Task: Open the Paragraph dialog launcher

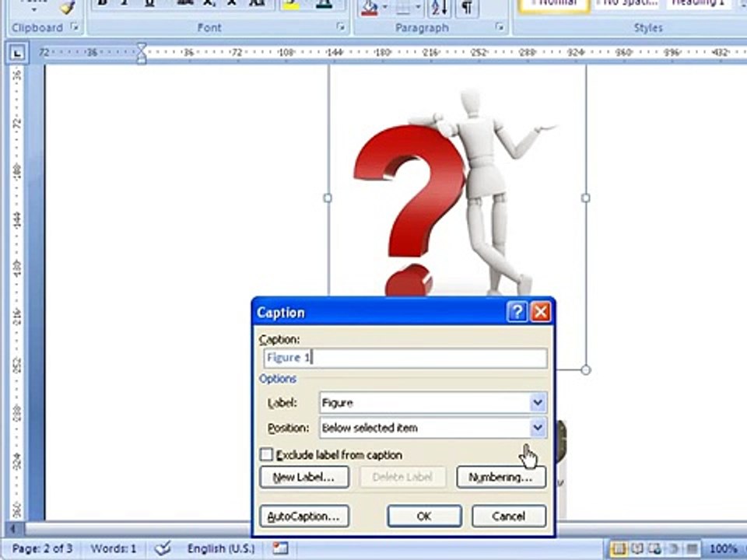Action: coord(500,27)
